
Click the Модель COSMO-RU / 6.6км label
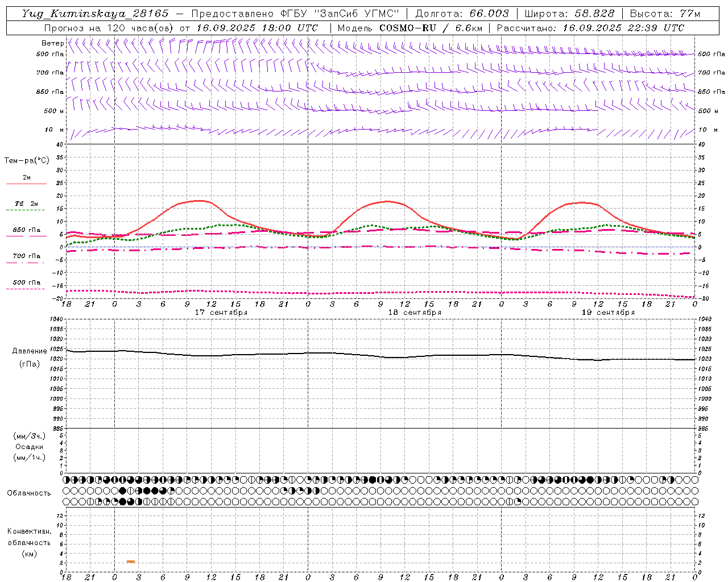(x=409, y=28)
